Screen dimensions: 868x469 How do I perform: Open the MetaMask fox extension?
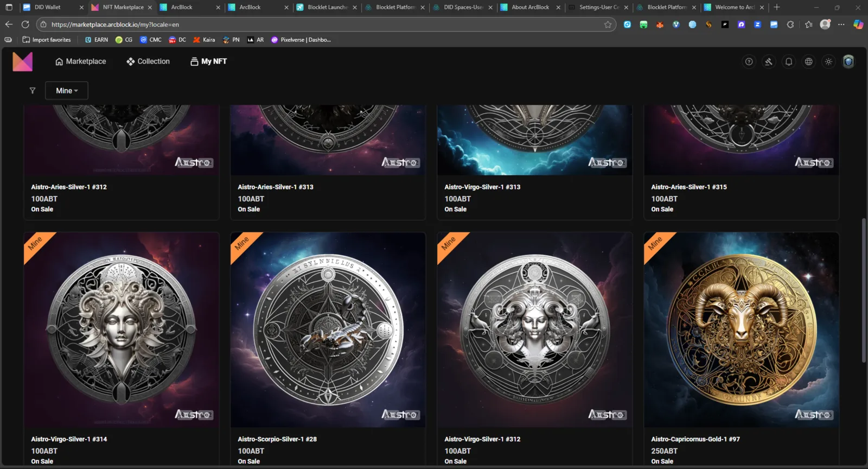pyautogui.click(x=660, y=24)
